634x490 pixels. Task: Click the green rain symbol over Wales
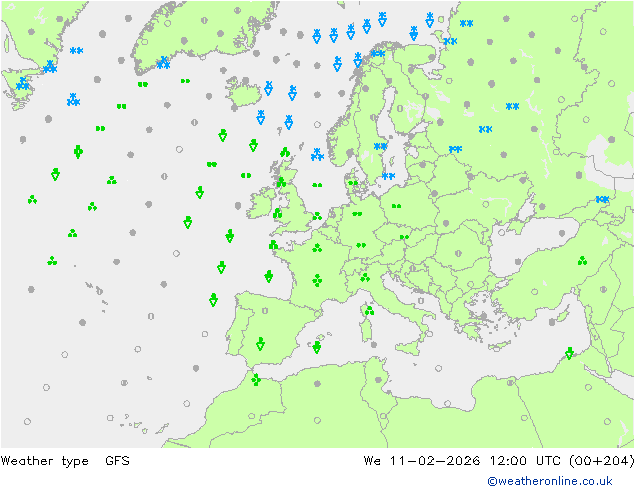click(277, 213)
